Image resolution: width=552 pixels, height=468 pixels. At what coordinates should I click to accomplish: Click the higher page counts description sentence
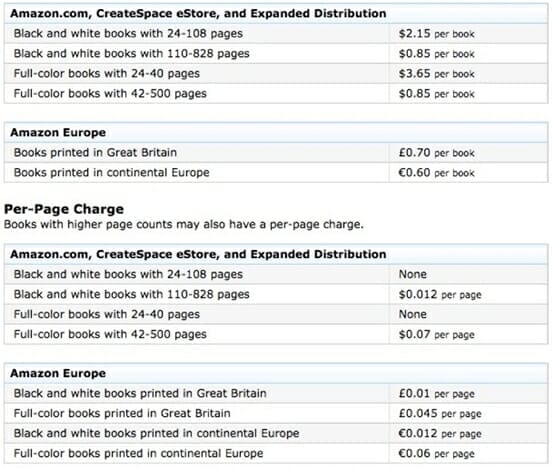[183, 224]
